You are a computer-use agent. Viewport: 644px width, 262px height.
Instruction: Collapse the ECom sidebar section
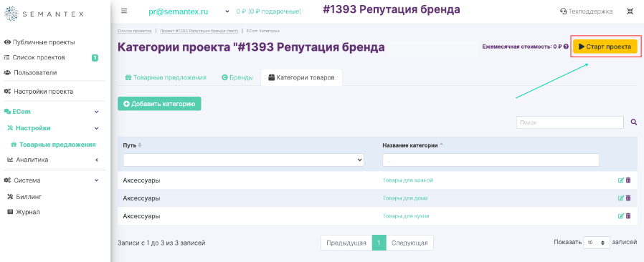point(97,112)
